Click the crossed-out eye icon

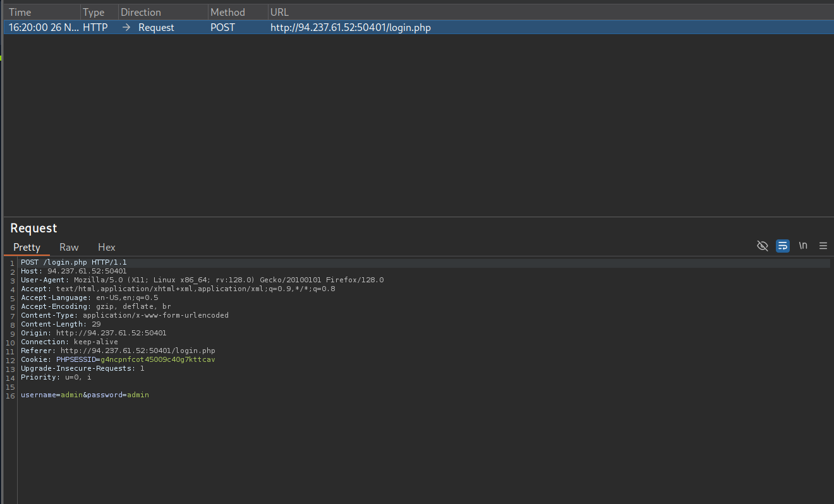click(762, 246)
